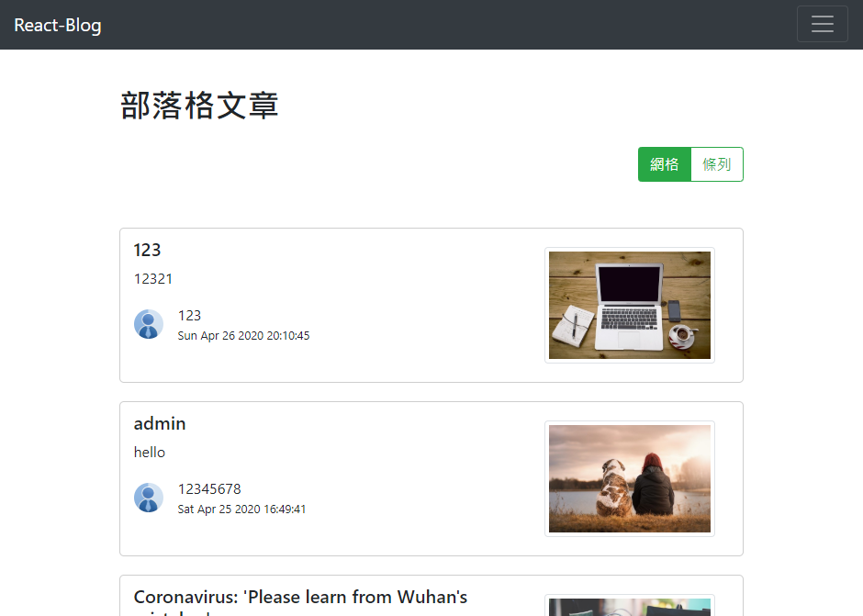Viewport: 863px width, 616px height.
Task: Select the post excerpt 12321
Action: pyautogui.click(x=153, y=279)
